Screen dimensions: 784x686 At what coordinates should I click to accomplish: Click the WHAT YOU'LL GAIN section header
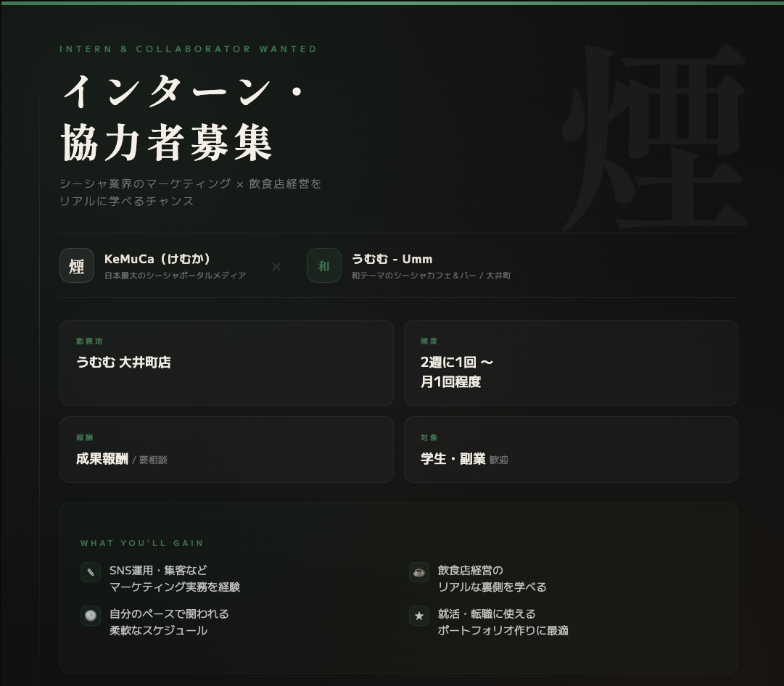[x=141, y=543]
